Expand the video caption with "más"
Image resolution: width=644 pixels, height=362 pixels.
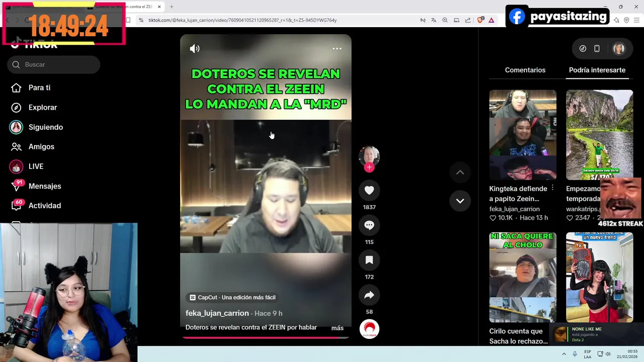click(x=338, y=328)
